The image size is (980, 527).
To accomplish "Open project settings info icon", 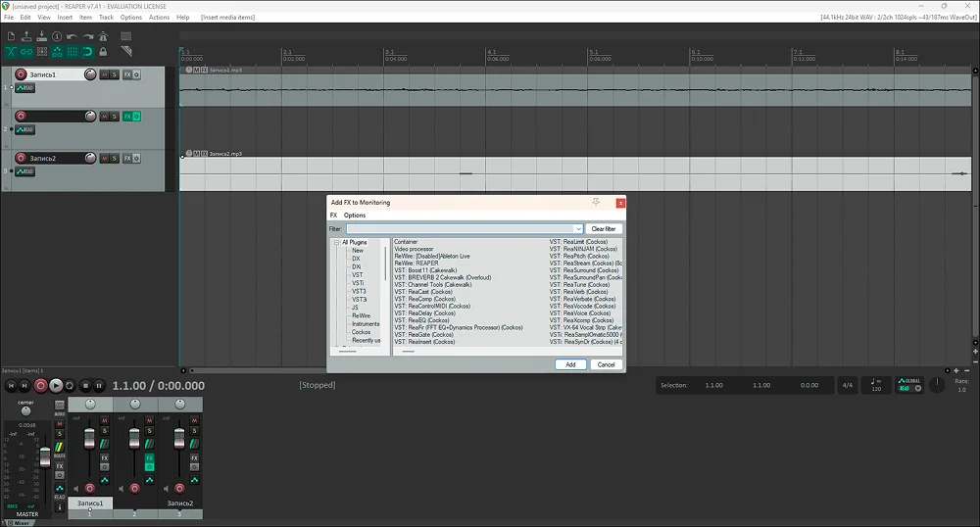I will pos(57,37).
